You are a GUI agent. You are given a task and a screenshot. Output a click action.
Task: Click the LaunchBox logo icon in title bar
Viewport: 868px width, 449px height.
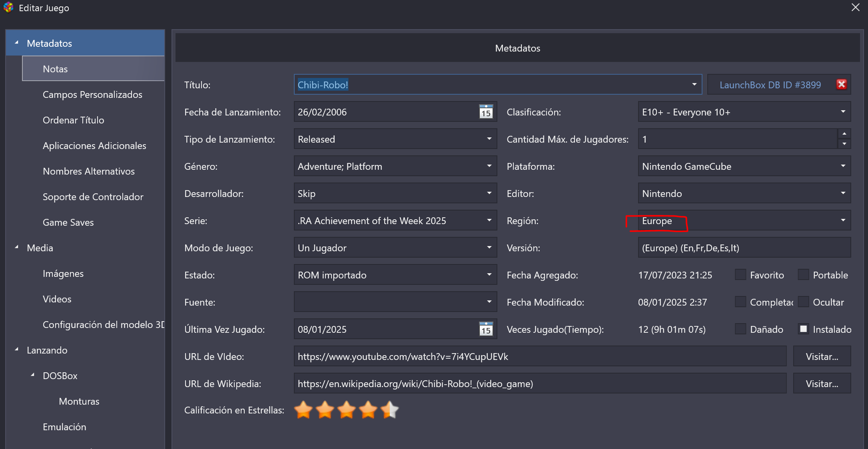[x=8, y=8]
